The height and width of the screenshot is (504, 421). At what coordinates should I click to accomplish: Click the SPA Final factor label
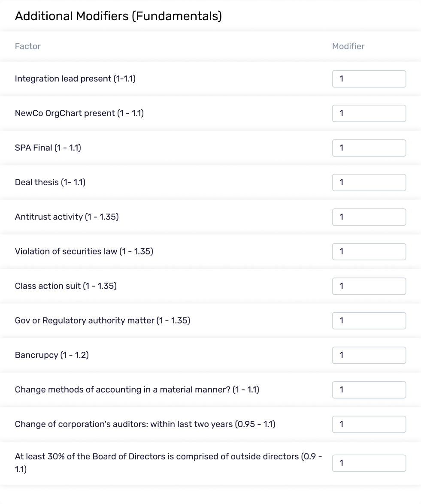(48, 148)
